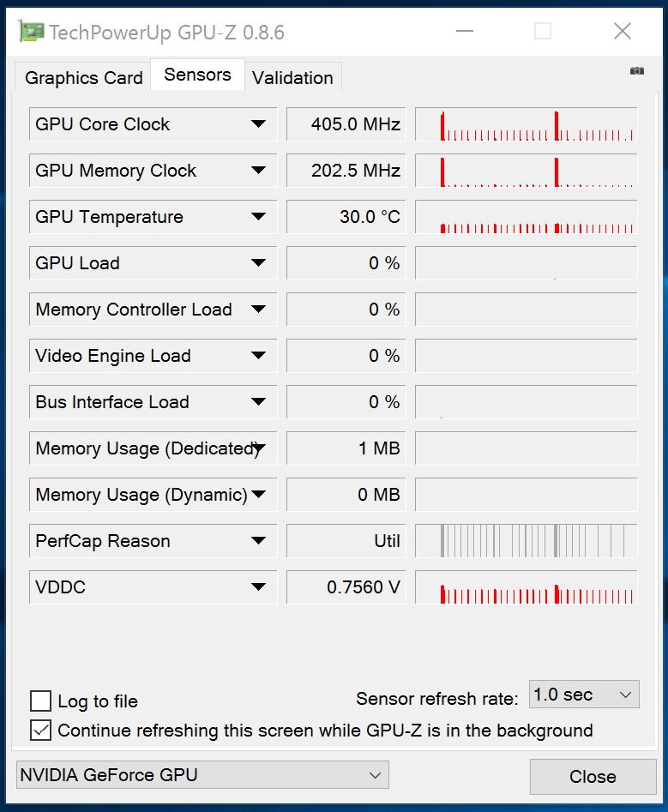Open the Sensor refresh rate combo box

click(x=584, y=695)
